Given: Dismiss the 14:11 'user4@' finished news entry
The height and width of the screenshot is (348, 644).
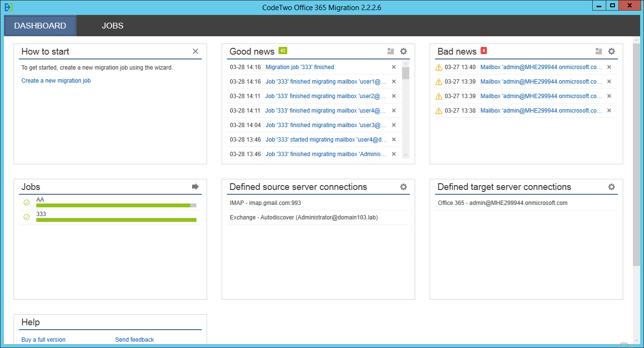Looking at the screenshot, I should (x=394, y=111).
